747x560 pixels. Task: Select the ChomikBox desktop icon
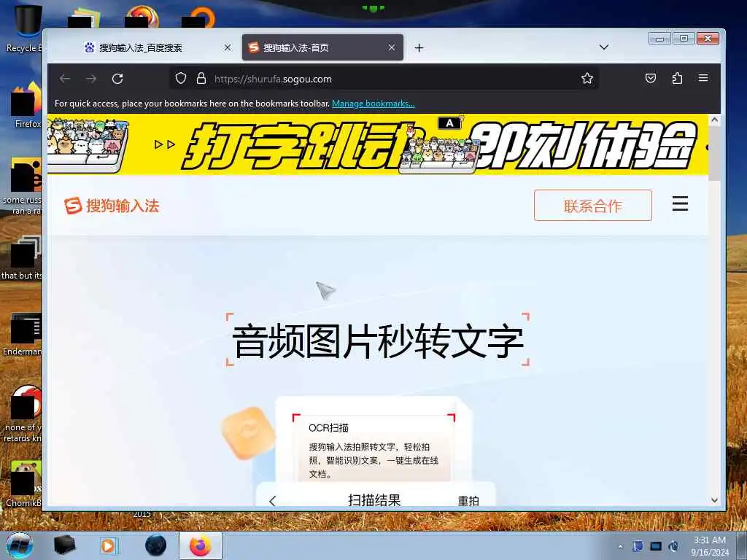(25, 484)
